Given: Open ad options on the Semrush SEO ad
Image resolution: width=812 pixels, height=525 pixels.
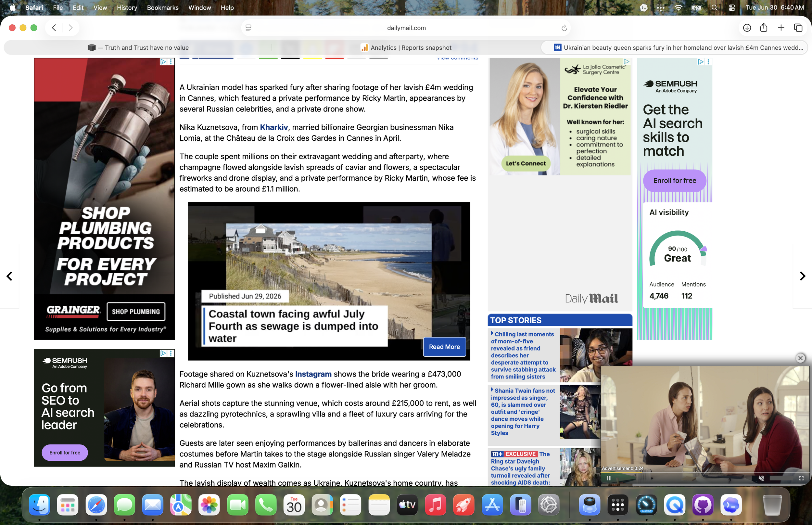Looking at the screenshot, I should tap(171, 353).
